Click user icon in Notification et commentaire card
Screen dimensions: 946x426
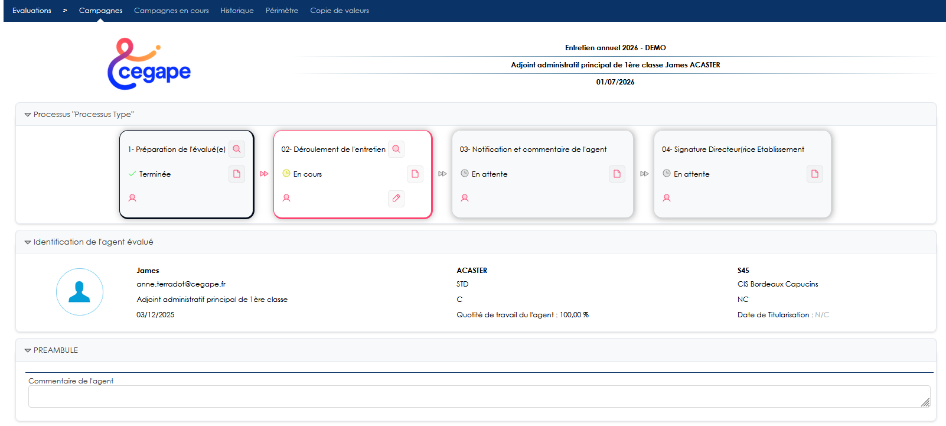click(x=465, y=197)
